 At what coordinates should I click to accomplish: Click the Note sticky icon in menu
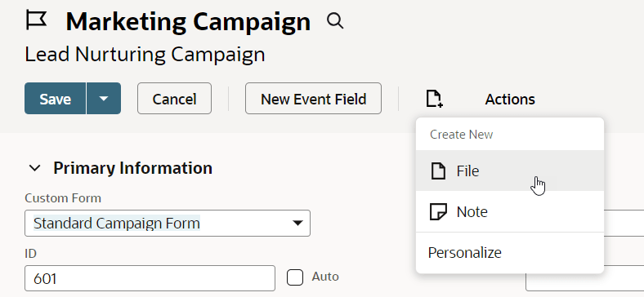pos(438,211)
